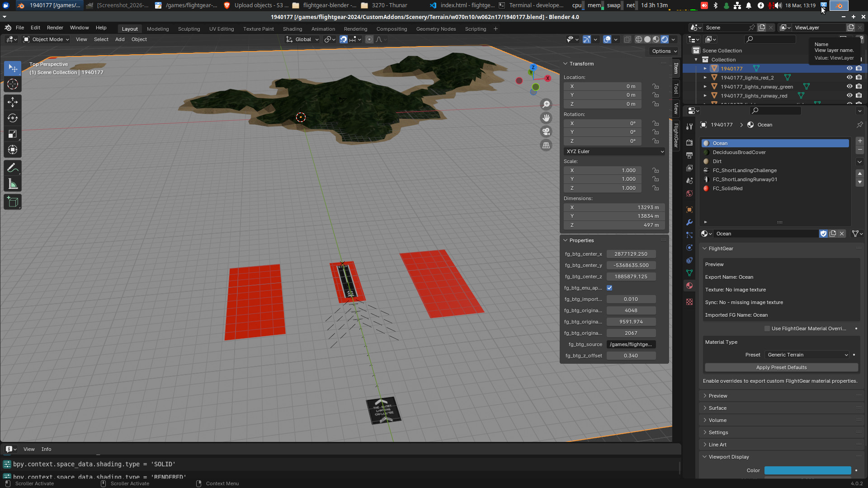The image size is (868, 488).
Task: Switch to the Shading workspace tab
Action: click(x=292, y=28)
